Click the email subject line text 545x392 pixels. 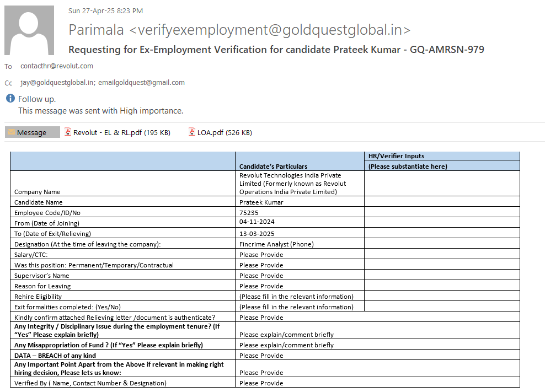click(276, 50)
